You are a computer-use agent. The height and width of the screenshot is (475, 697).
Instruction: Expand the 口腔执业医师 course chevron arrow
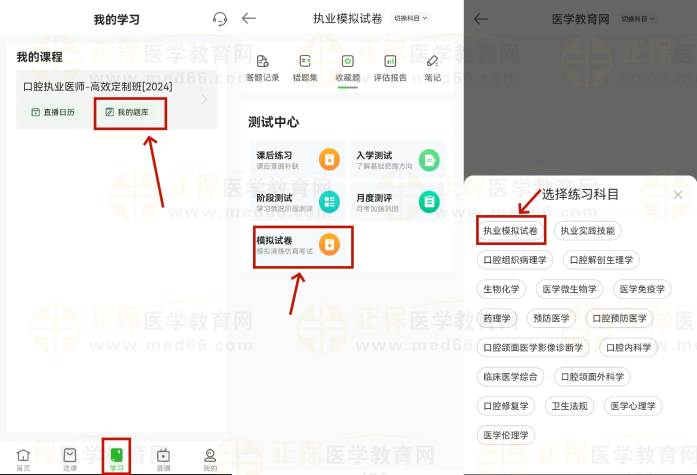205,100
